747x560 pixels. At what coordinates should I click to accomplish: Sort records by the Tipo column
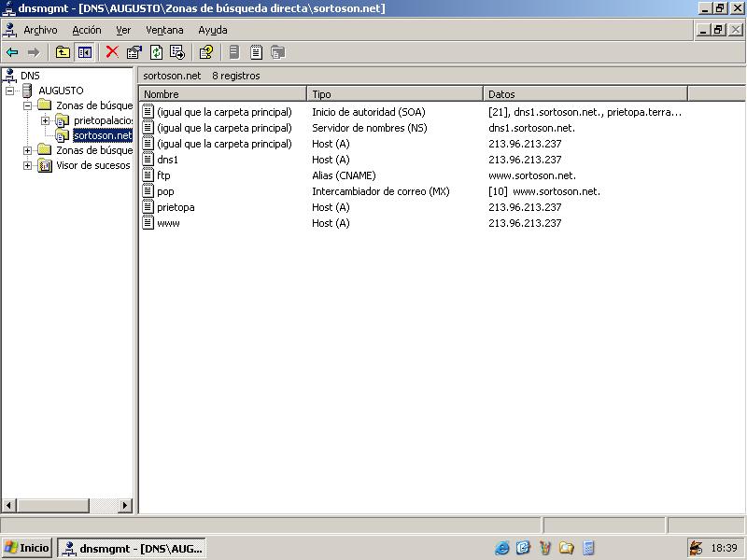click(394, 94)
